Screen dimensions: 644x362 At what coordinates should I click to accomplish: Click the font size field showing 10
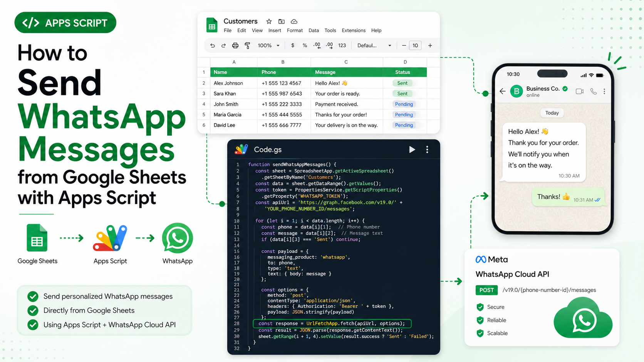[415, 45]
